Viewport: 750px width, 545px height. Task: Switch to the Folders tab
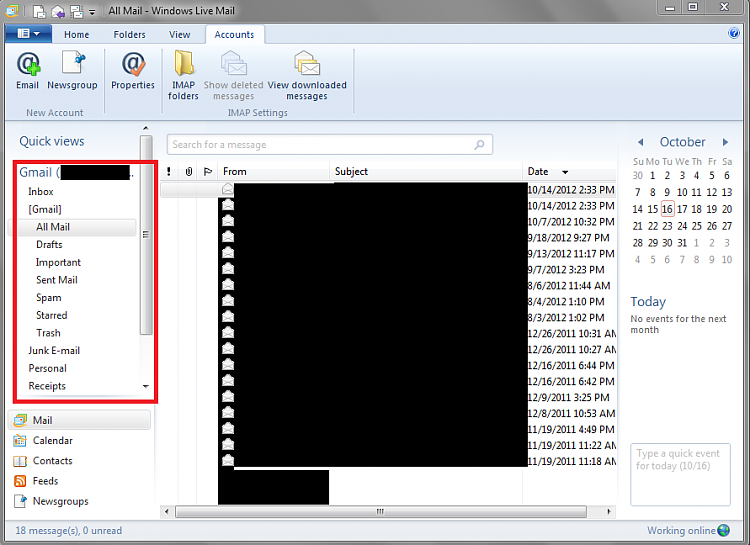point(129,34)
